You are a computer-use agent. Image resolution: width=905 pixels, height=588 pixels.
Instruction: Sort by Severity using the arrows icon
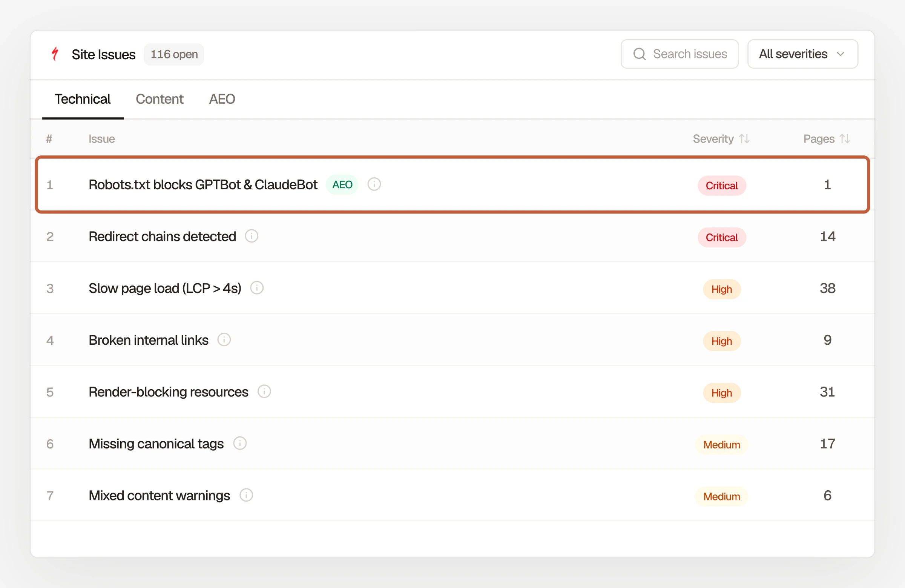(744, 139)
